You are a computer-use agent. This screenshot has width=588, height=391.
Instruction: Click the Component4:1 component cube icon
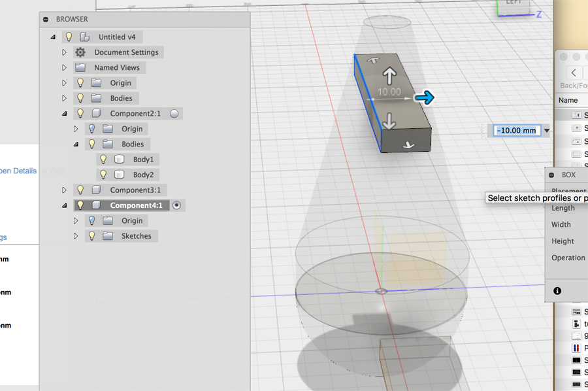tap(97, 205)
